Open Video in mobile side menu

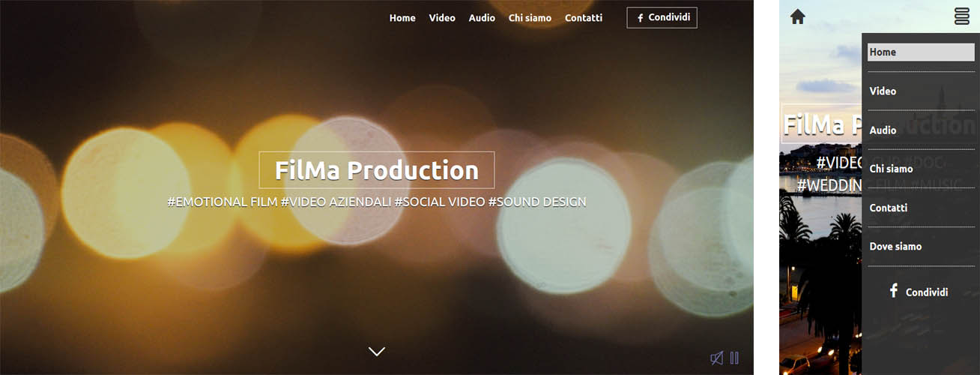(x=921, y=91)
